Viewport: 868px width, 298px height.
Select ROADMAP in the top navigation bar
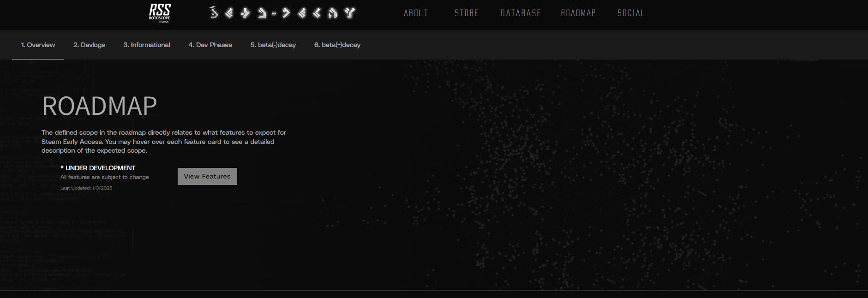click(578, 13)
